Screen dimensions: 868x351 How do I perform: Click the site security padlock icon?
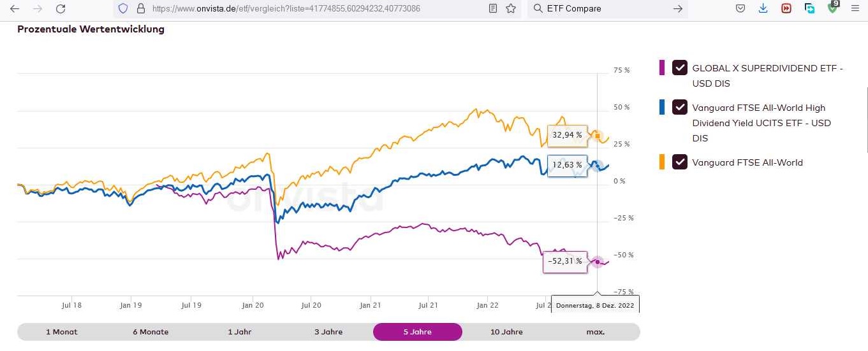coord(140,9)
